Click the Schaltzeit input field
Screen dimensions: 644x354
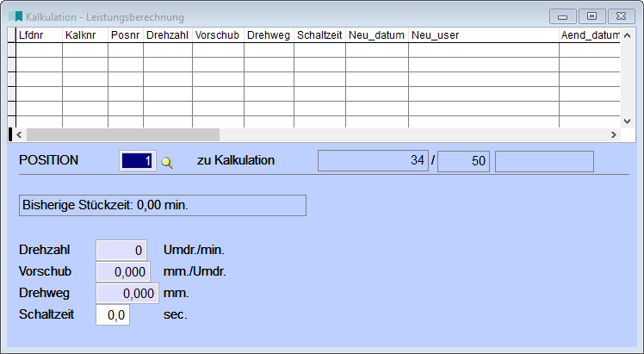113,315
